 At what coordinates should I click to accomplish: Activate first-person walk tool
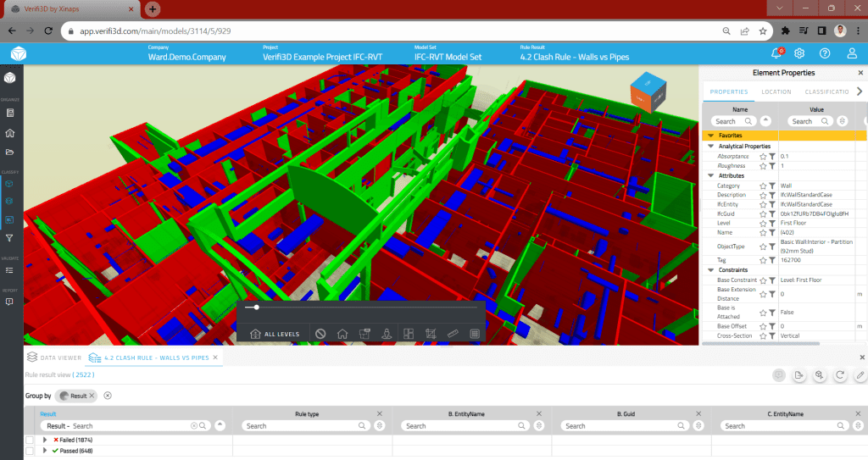(x=387, y=334)
